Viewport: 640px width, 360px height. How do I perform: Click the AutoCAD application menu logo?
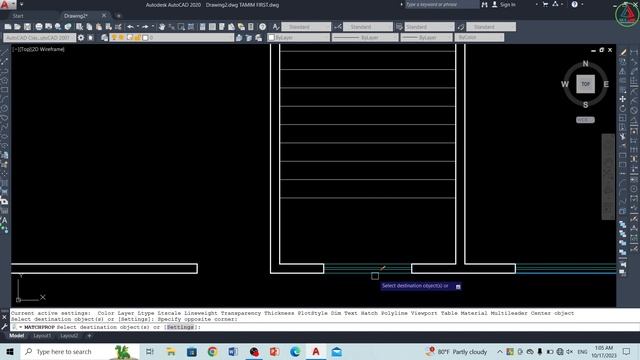(5, 4)
